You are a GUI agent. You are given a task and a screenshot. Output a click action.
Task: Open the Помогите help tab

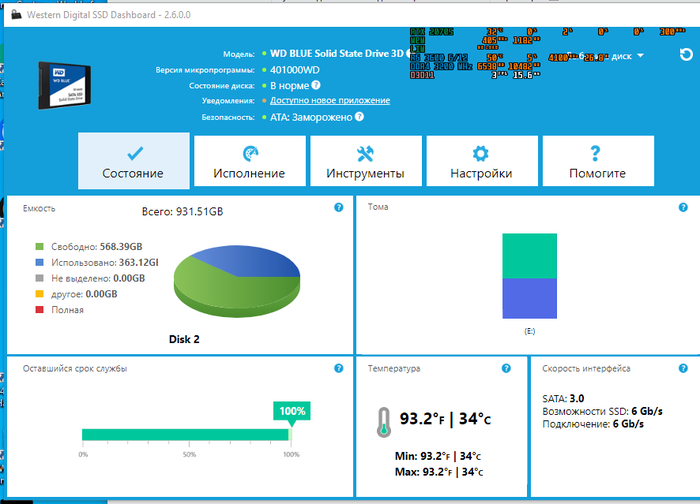(x=597, y=161)
